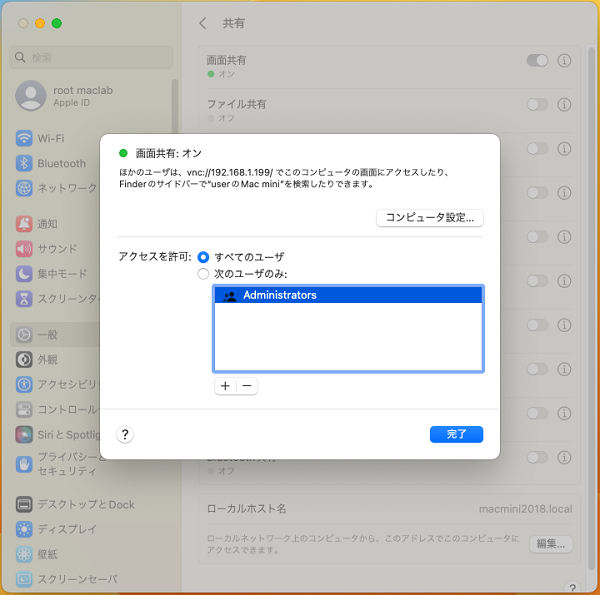The image size is (600, 595).
Task: Click the main pane scrollbar on right
Action: (x=591, y=306)
